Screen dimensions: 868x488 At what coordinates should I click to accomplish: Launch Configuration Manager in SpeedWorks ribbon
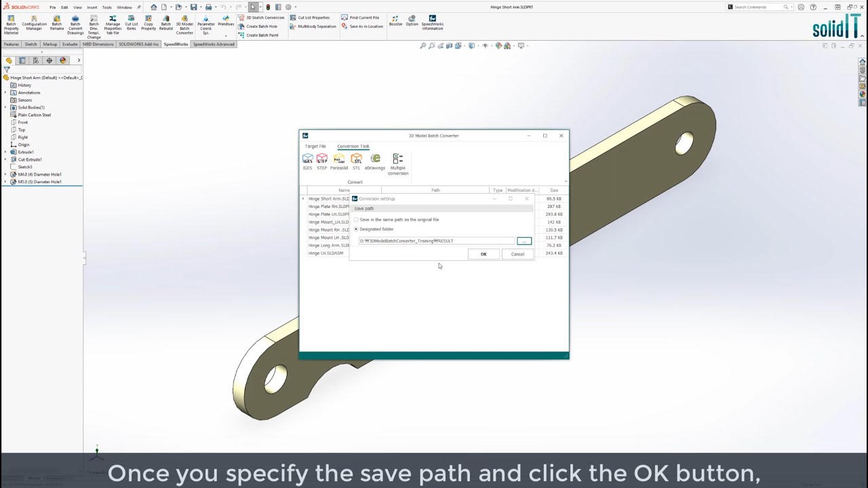(34, 23)
